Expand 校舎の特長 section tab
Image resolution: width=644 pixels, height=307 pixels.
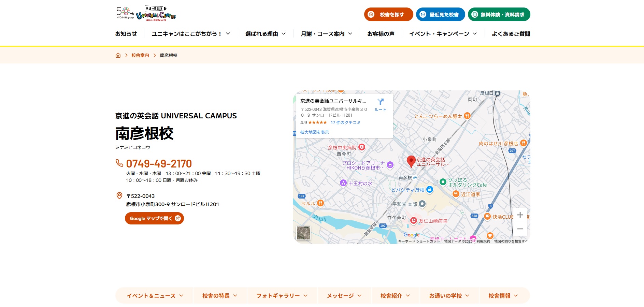(220, 296)
